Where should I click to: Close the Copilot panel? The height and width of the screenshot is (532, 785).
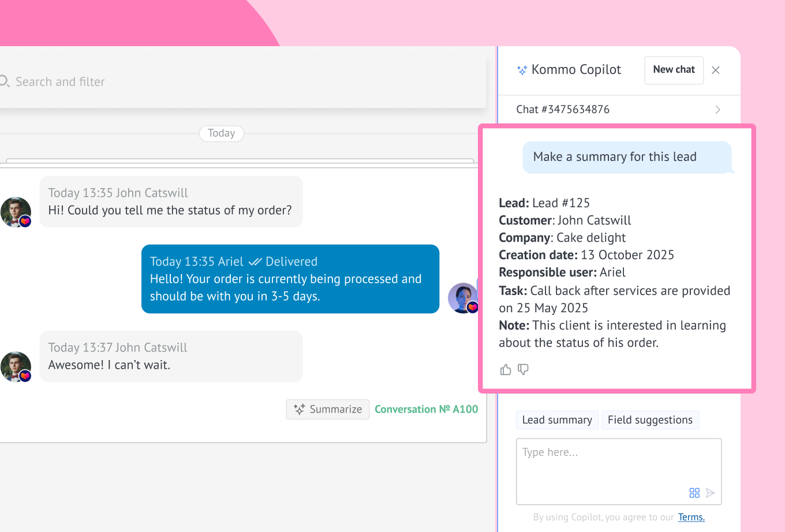pos(716,70)
